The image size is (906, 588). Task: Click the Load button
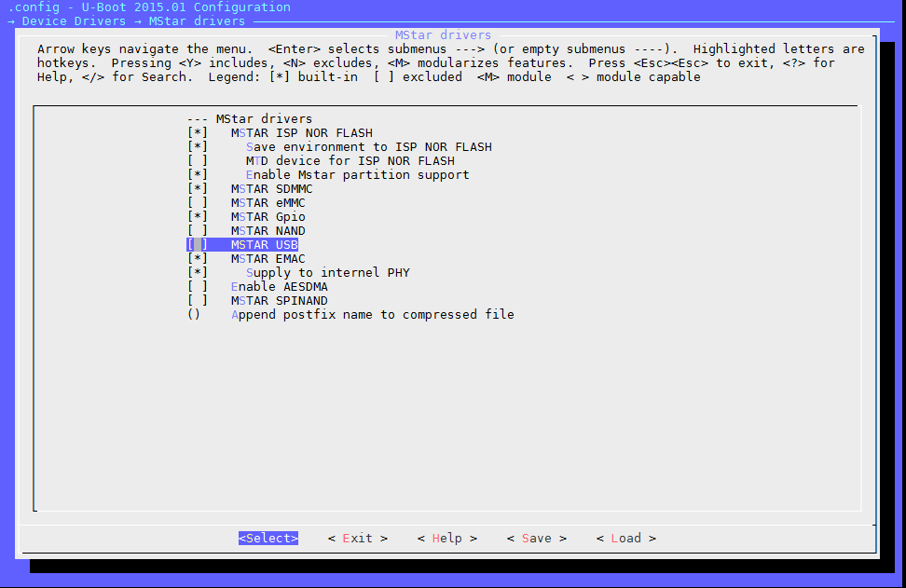[625, 539]
